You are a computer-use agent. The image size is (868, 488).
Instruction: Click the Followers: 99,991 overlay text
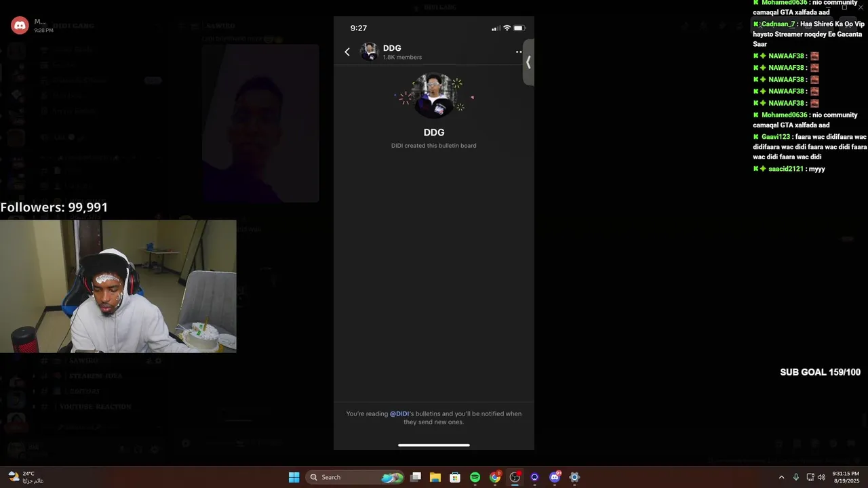(x=54, y=207)
